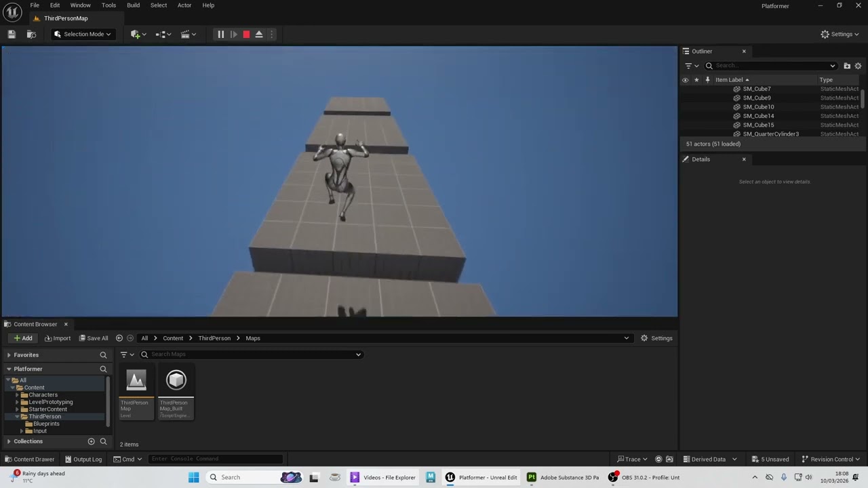Click the frame skip play button
This screenshot has width=868, height=488.
click(233, 34)
